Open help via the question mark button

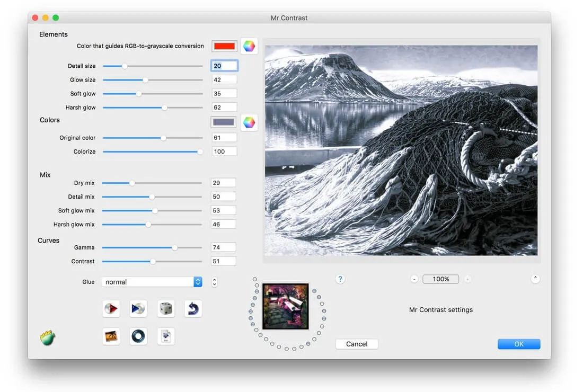click(340, 279)
